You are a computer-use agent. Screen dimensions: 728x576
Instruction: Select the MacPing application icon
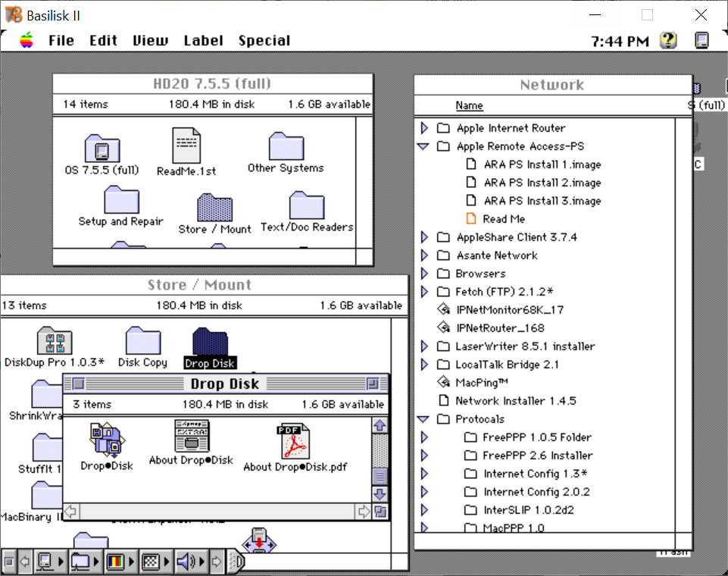tap(444, 382)
